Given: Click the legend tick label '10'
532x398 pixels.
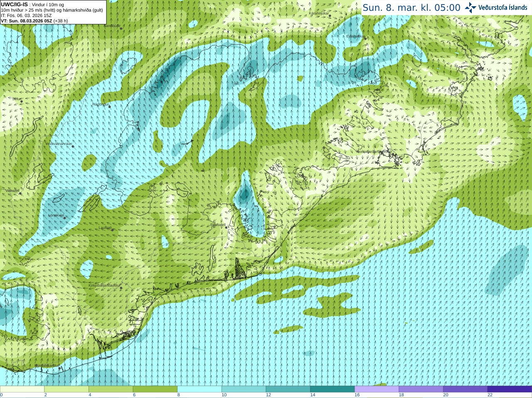Looking at the screenshot, I should pyautogui.click(x=224, y=395).
